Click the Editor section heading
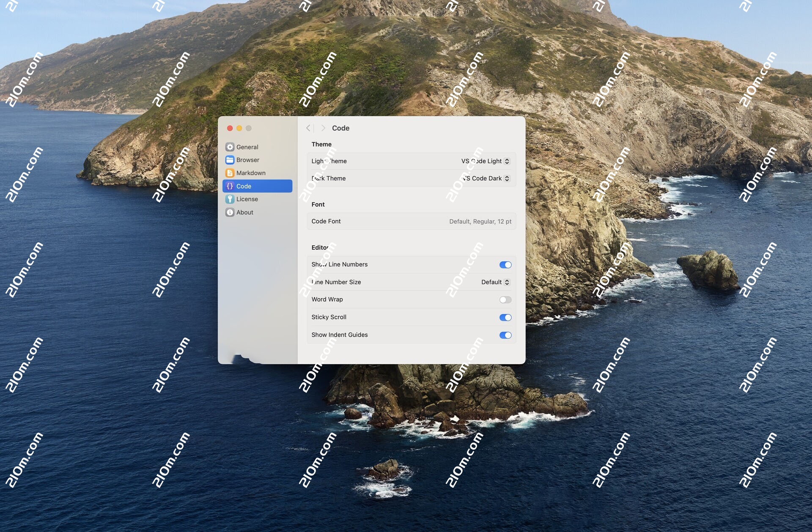 pos(320,247)
